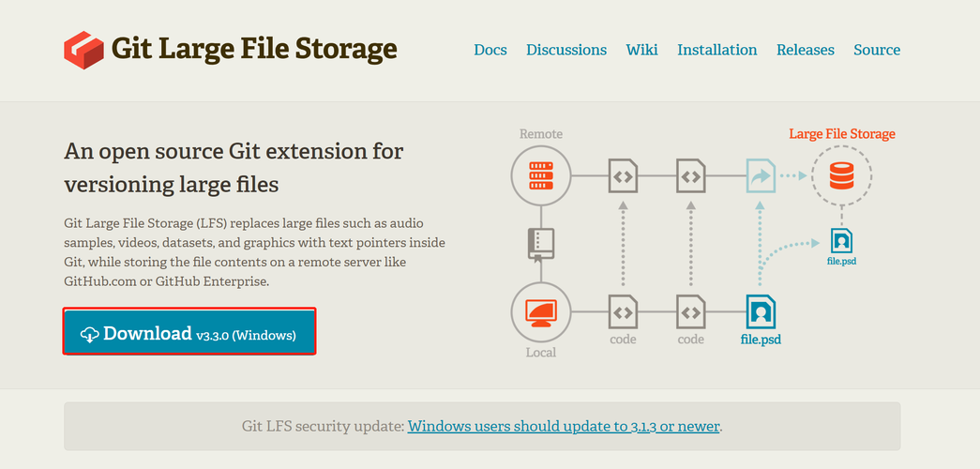Screen dimensions: 980x469
Task: Click the cloud download icon in the Download button
Action: (x=90, y=334)
